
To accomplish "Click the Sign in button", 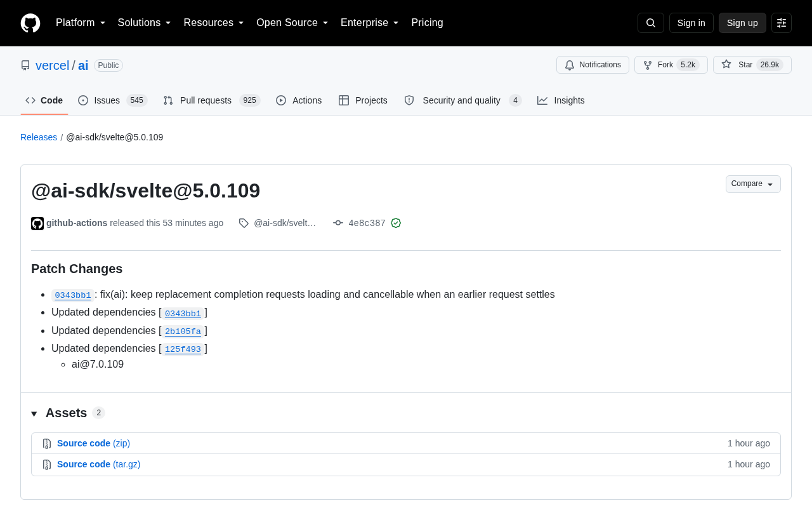I will click(x=691, y=23).
